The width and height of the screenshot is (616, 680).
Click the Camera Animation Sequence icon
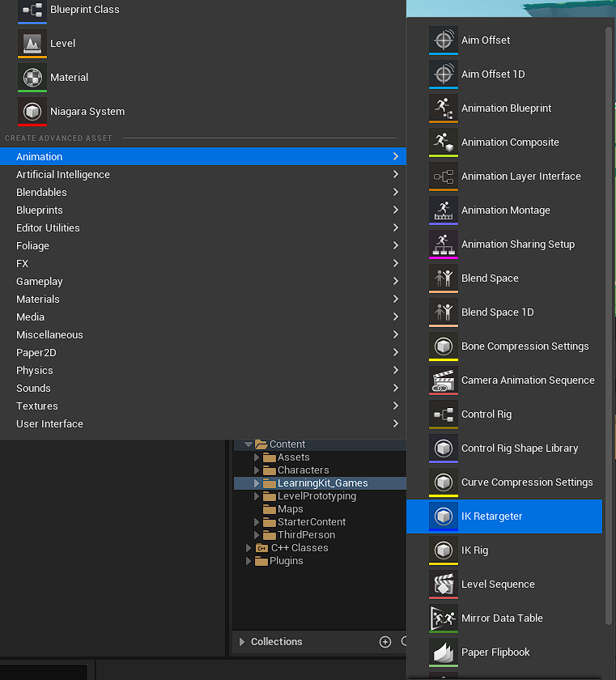pos(443,380)
